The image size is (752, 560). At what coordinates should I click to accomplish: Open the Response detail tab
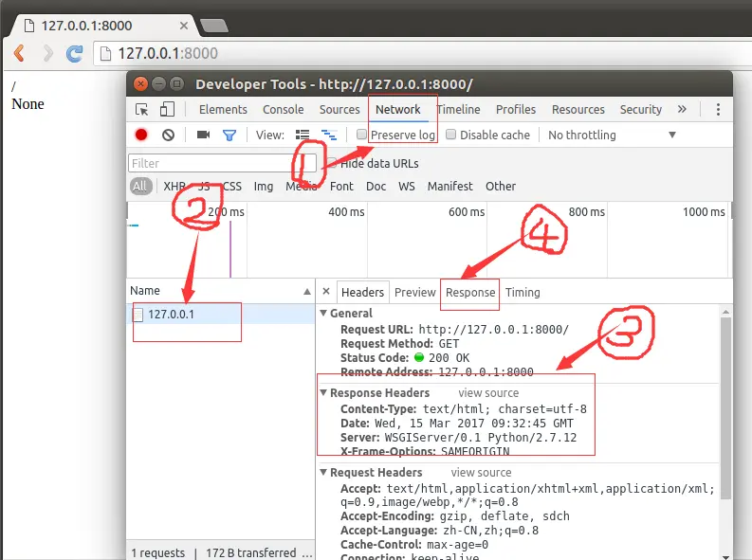(470, 292)
